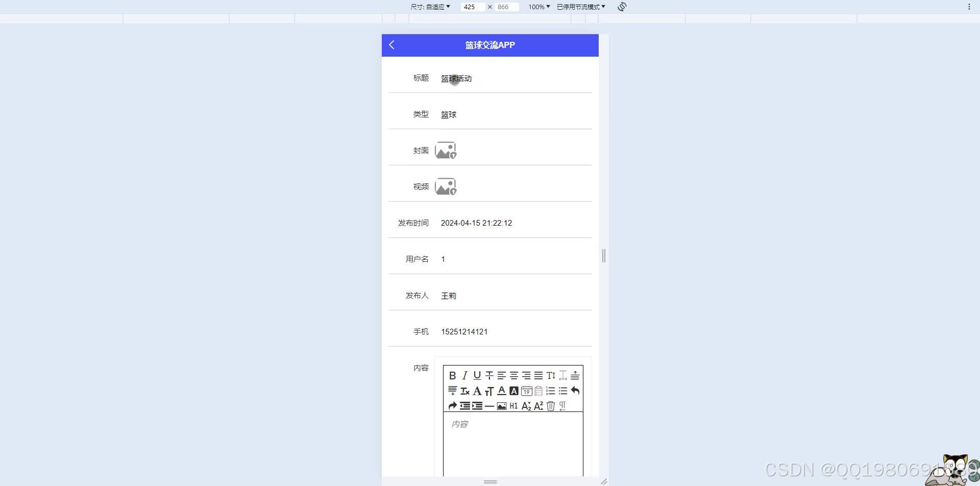Edit the viewport width value 425
This screenshot has height=486, width=980.
tap(473, 7)
